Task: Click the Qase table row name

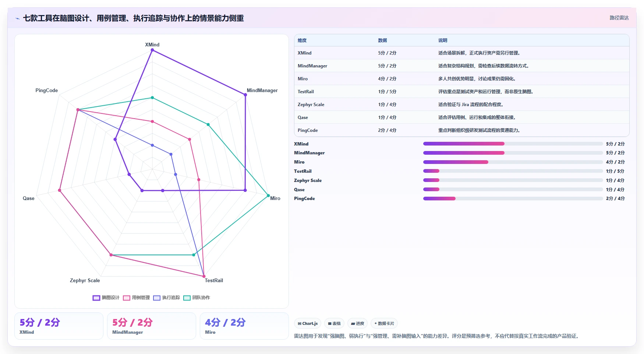Action: click(x=303, y=118)
